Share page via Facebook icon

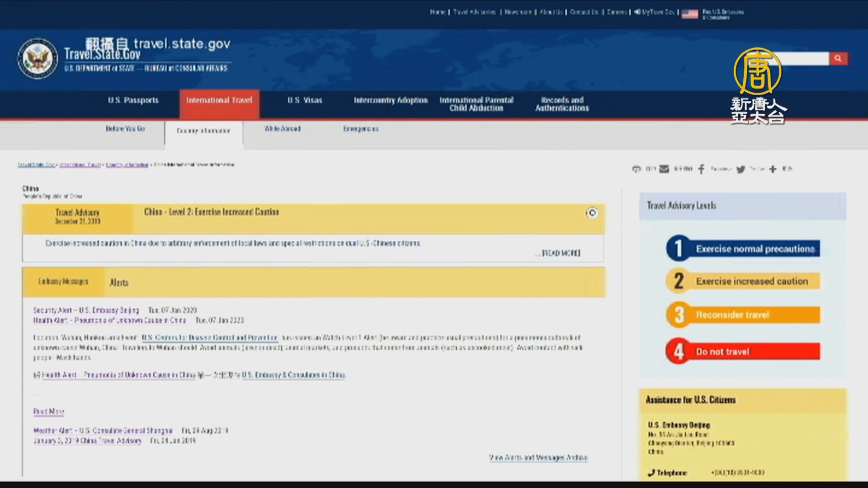click(701, 169)
